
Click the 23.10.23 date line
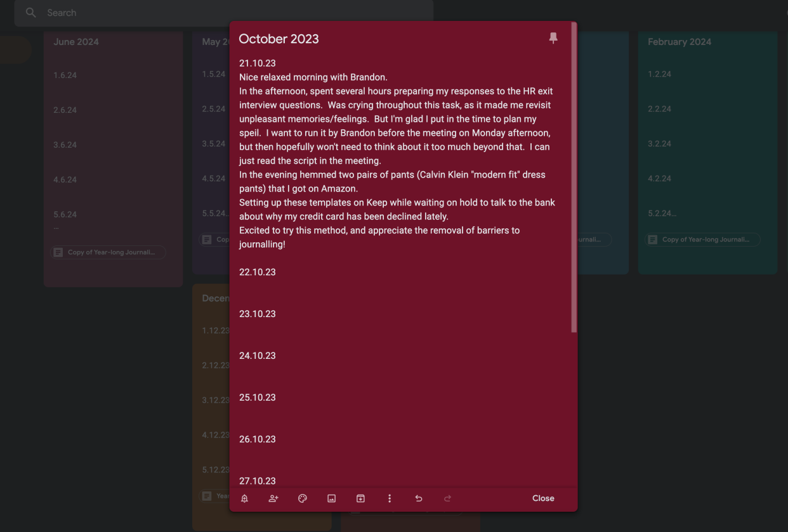coord(258,314)
